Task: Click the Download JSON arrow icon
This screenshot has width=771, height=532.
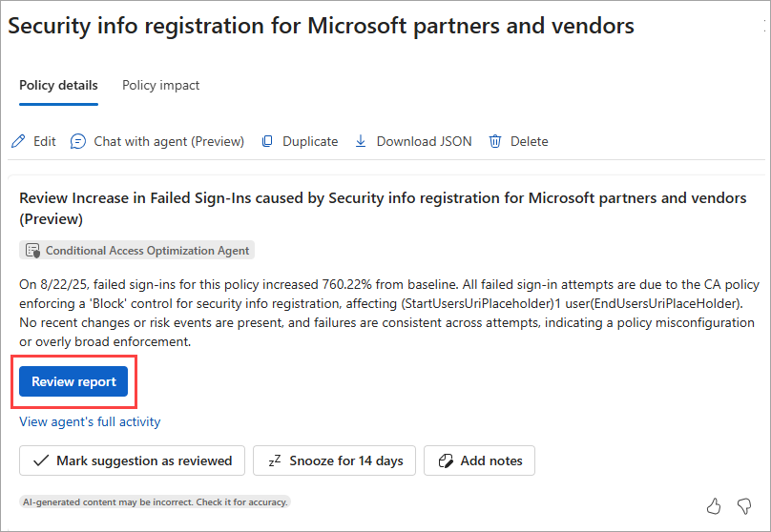Action: [361, 141]
